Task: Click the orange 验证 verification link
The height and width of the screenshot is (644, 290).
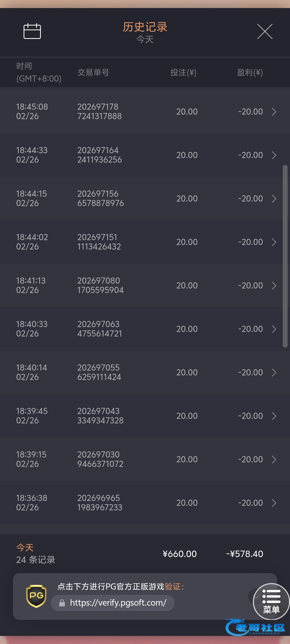Action: pos(173,587)
